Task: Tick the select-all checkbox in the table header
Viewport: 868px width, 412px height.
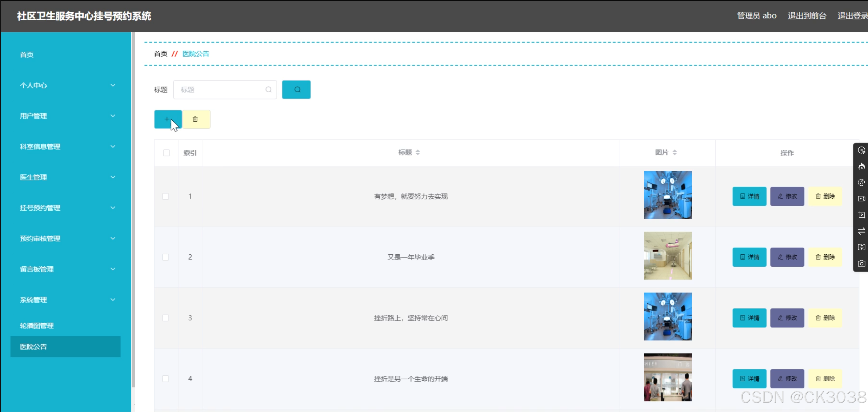Action: click(x=166, y=153)
